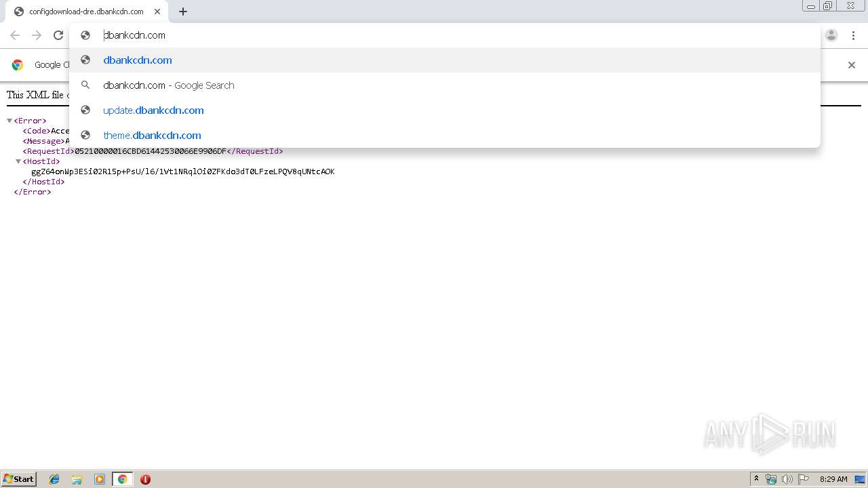Viewport: 868px width, 488px height.
Task: Launch Internet Explorer from the taskbar
Action: tap(54, 479)
